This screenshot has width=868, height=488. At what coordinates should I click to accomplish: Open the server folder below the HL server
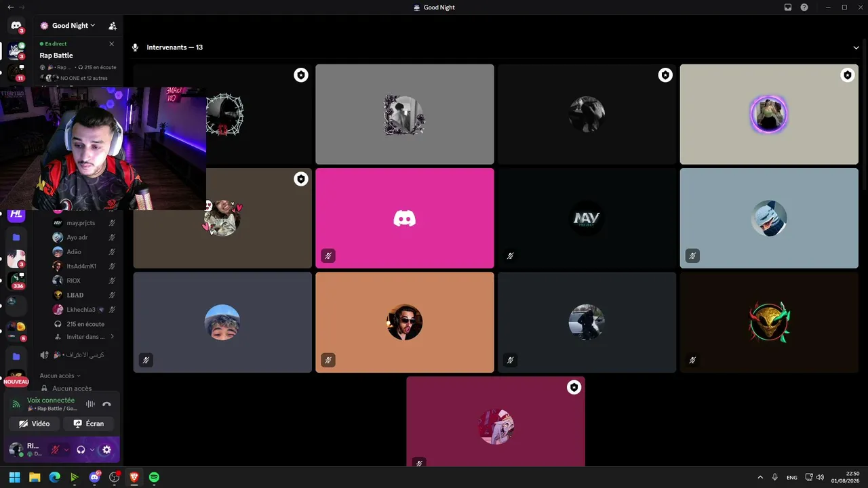[x=16, y=237]
